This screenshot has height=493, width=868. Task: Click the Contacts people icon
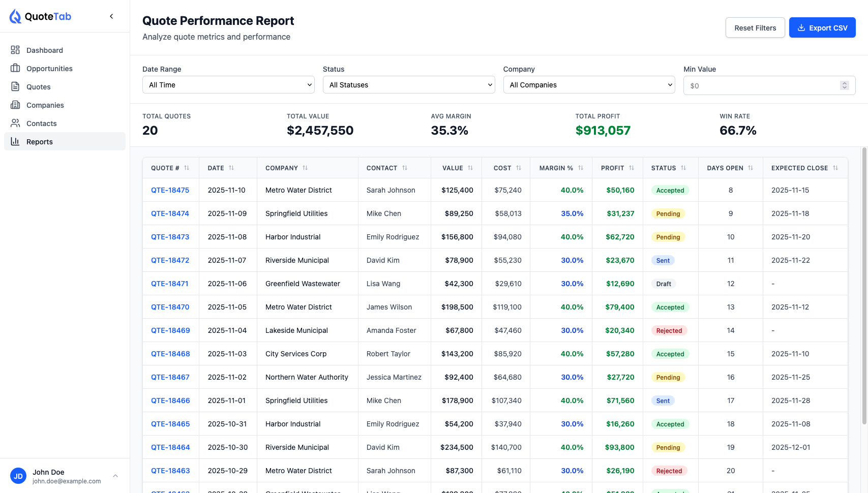point(15,123)
